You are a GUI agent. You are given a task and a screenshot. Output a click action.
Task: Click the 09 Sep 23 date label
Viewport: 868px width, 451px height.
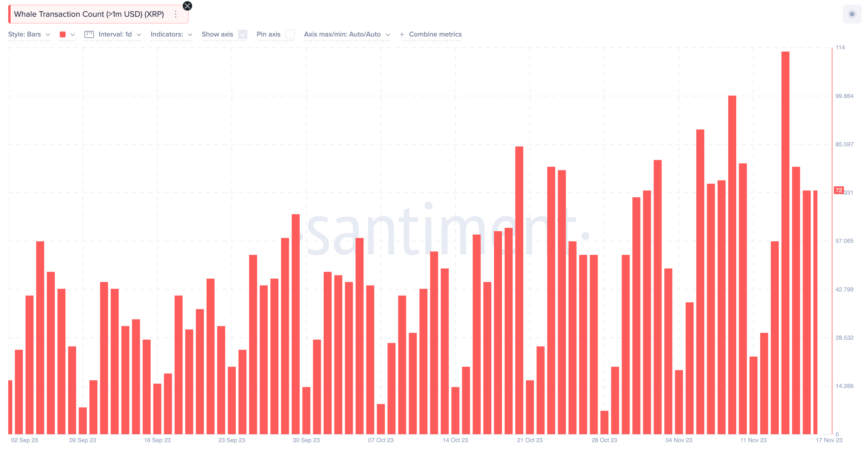pos(83,440)
